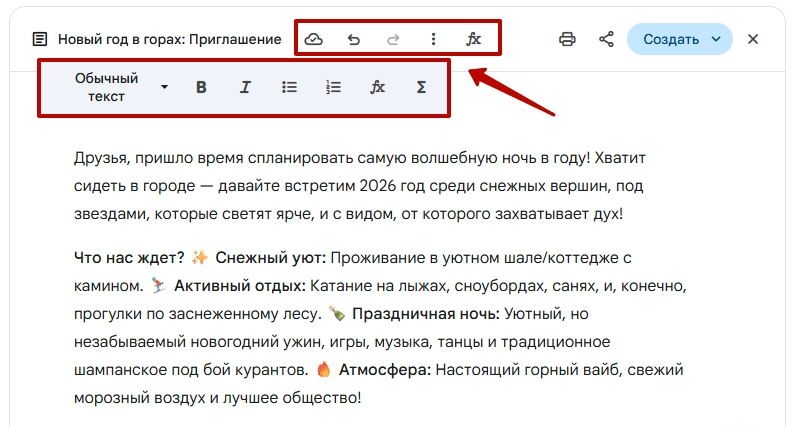
Task: Toggle bold formatting
Action: 201,87
